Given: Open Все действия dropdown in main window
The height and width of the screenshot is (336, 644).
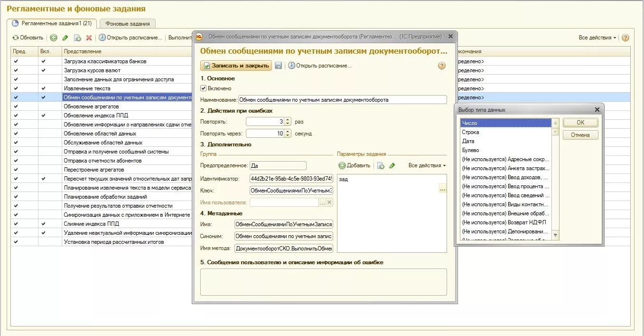Looking at the screenshot, I should (x=597, y=38).
